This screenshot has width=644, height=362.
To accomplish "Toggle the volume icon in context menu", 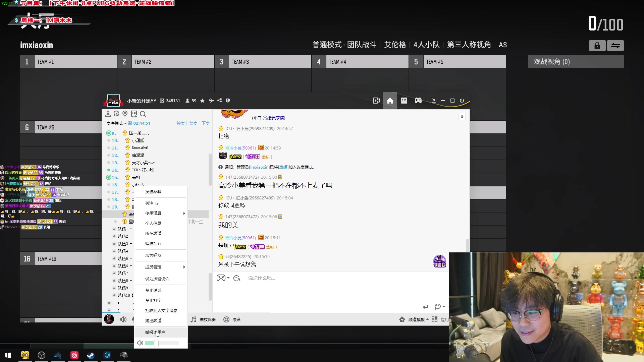I will click(x=140, y=343).
